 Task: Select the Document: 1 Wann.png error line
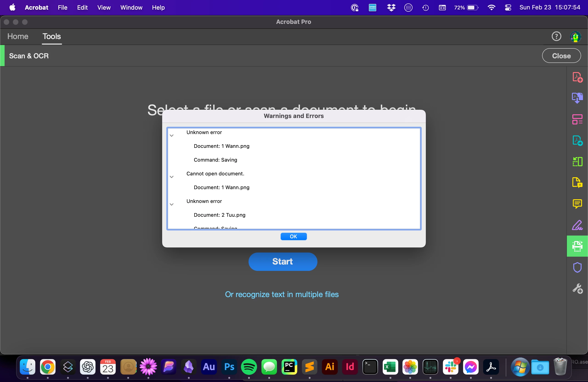click(221, 146)
